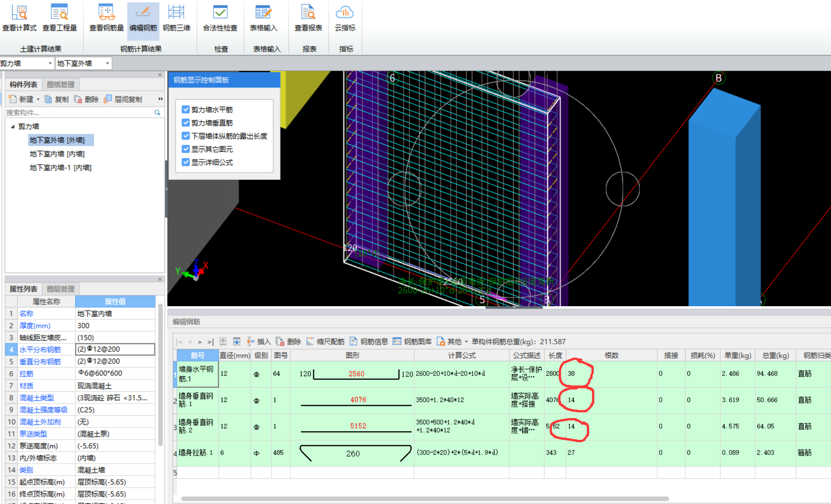Click 厚度(mm) property name

click(x=35, y=326)
